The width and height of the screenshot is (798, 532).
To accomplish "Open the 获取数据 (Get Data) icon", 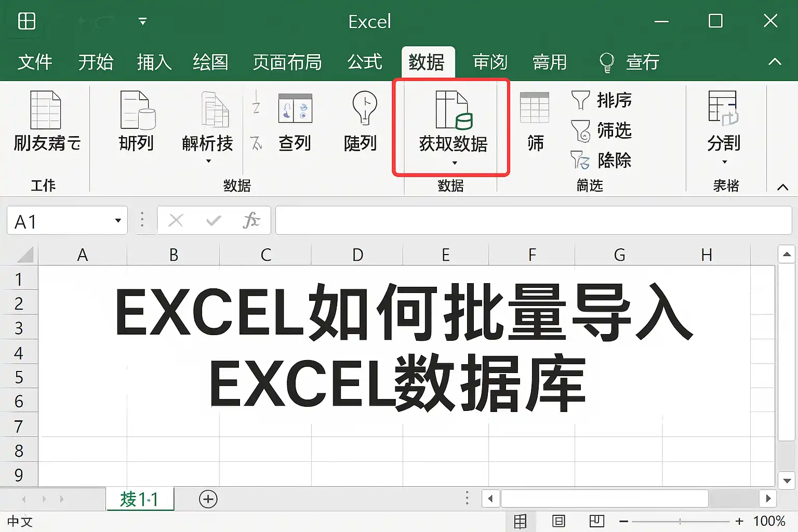I will tap(453, 110).
